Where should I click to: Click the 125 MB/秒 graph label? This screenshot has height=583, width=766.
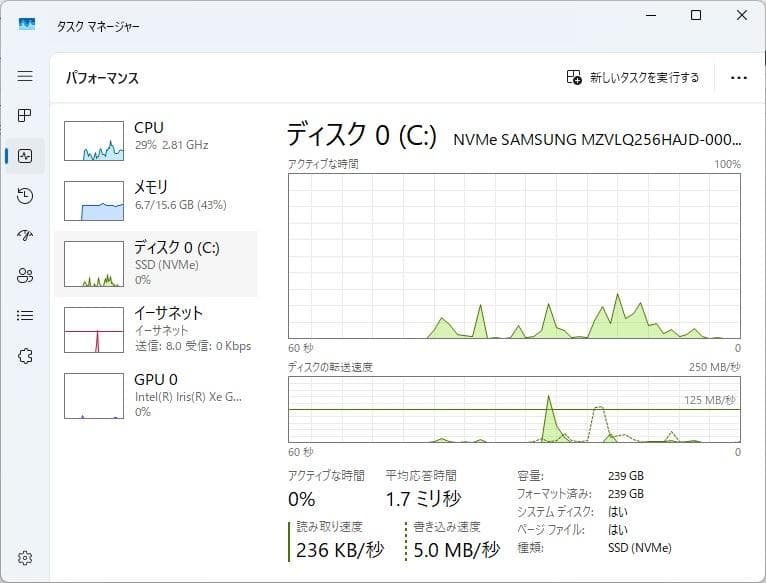point(709,400)
